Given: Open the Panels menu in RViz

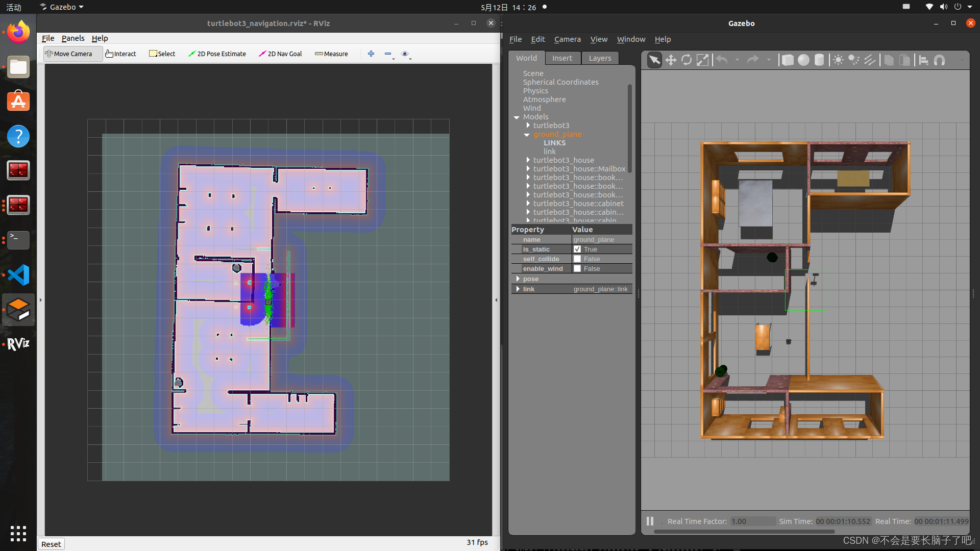Looking at the screenshot, I should click(x=72, y=38).
